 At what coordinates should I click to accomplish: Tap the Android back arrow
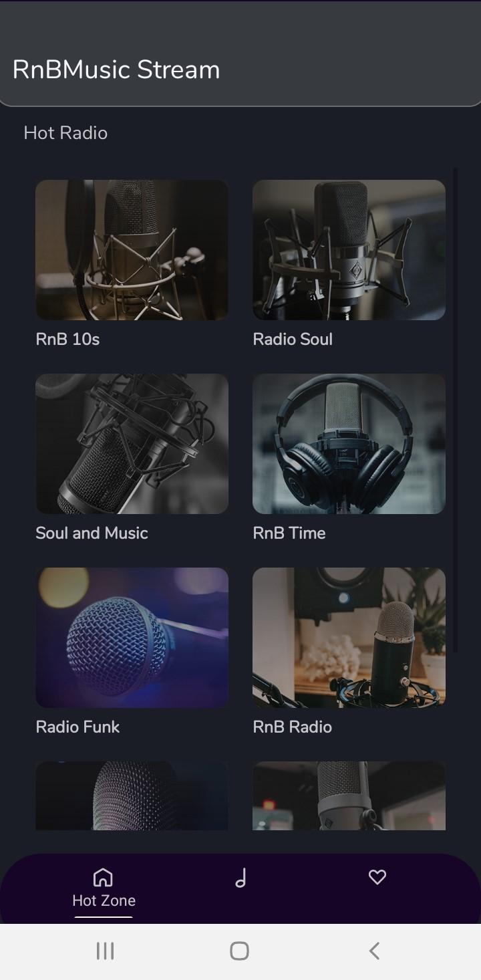coord(375,951)
